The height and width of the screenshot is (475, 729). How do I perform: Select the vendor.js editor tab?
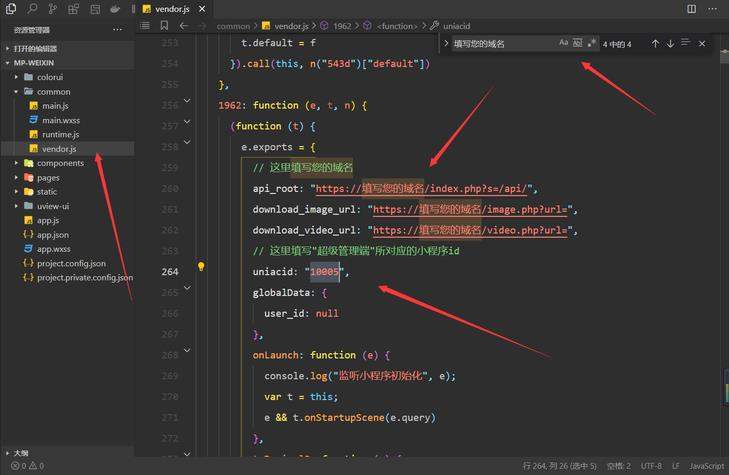(173, 9)
